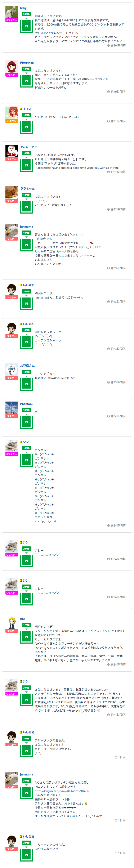Open the RIO username link
This screenshot has height=868, width=134.
(x=23, y=619)
